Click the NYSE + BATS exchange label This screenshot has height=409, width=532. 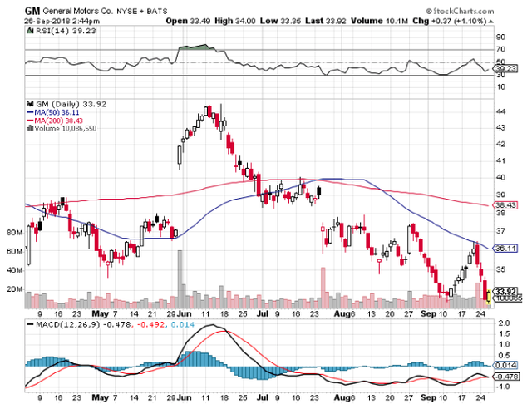coord(142,12)
